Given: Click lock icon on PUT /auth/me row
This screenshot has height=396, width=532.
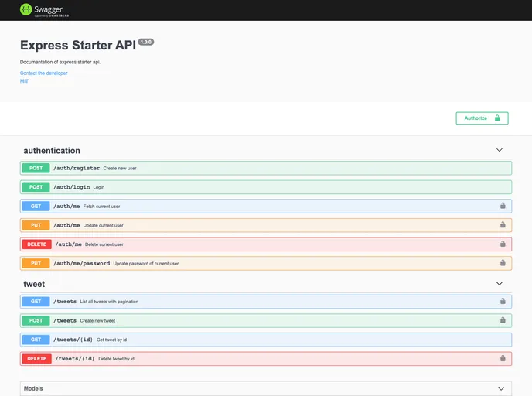Looking at the screenshot, I should click(x=503, y=224).
